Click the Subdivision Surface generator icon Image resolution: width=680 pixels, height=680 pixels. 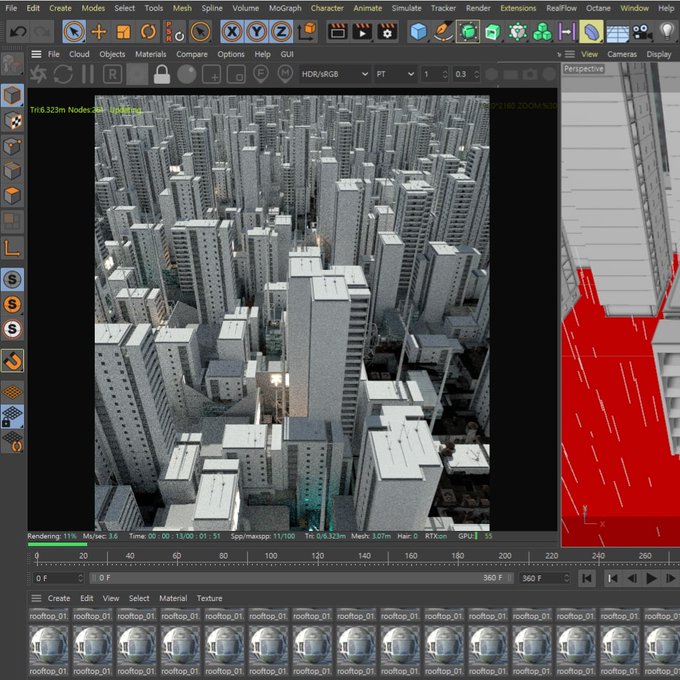pos(468,32)
